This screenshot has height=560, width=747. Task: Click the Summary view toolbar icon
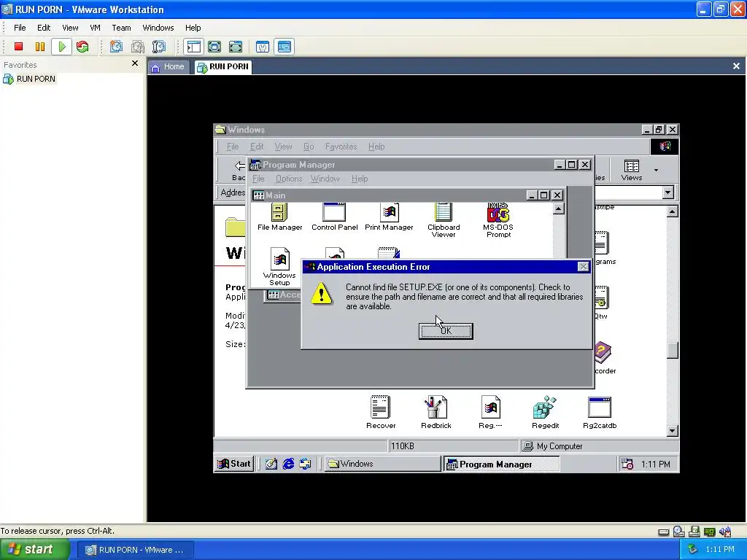tap(263, 47)
